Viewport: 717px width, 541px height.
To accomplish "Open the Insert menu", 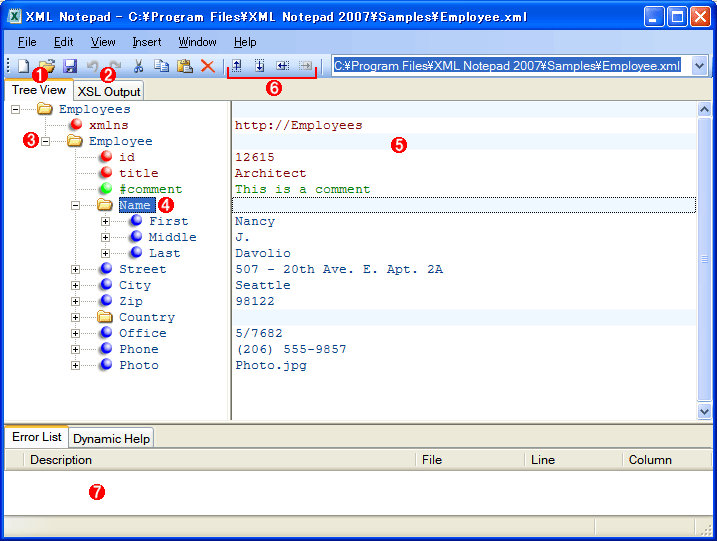I will coord(147,42).
